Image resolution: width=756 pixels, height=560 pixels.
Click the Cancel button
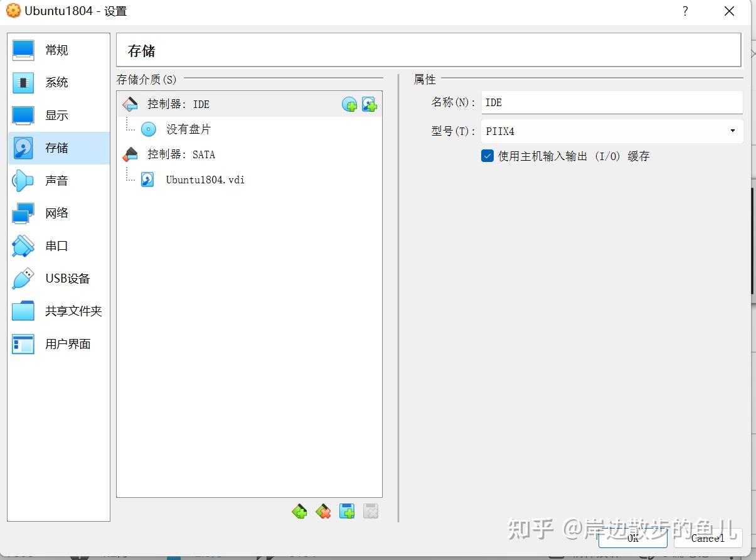(708, 538)
